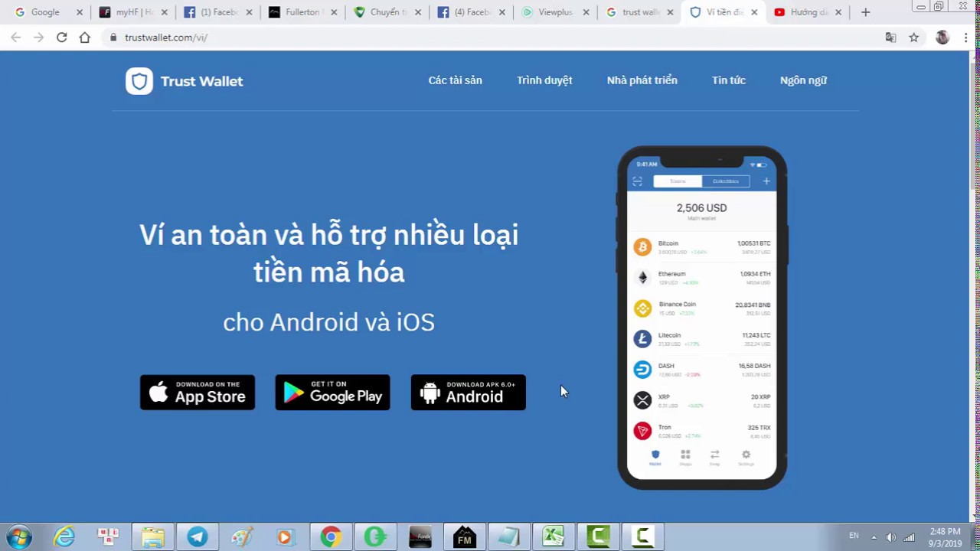980x551 pixels.
Task: Open the browser home page
Action: [x=84, y=37]
